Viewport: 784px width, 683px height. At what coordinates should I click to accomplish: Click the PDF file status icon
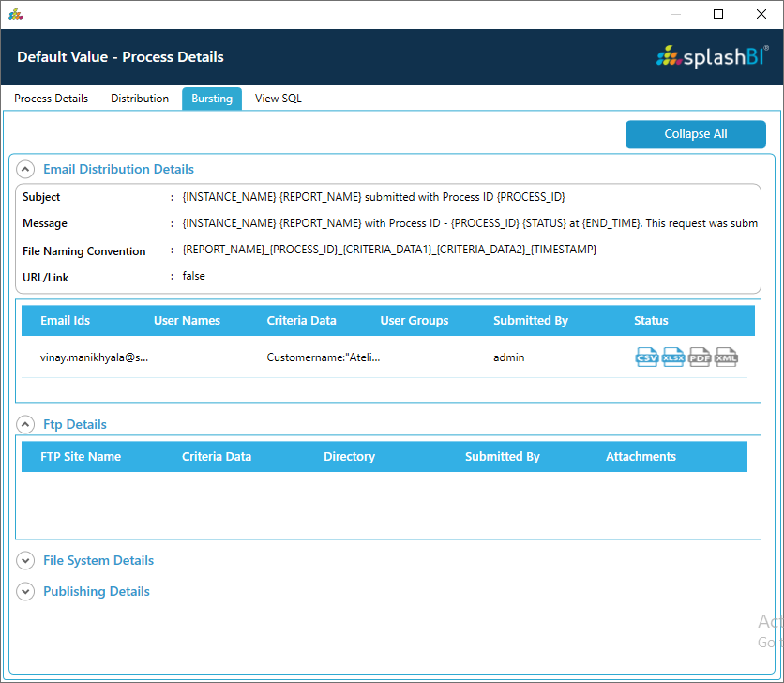700,357
